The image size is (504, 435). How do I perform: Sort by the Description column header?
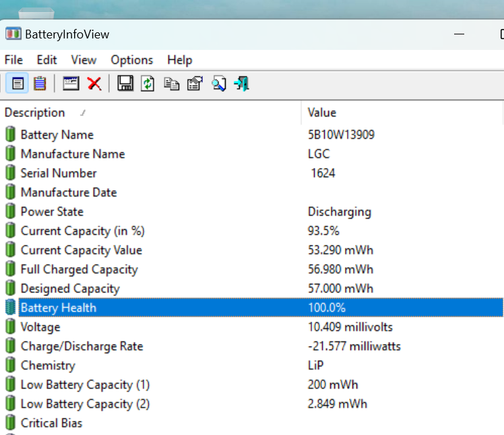[x=150, y=113]
